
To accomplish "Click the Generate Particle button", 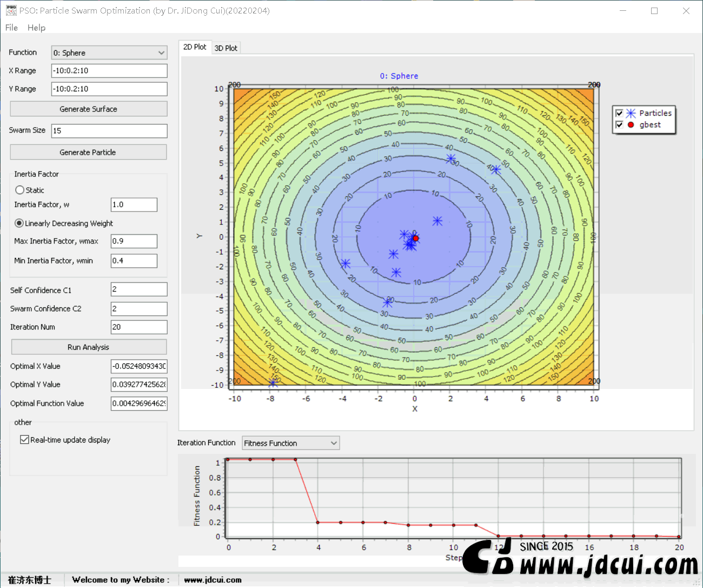I will [88, 152].
